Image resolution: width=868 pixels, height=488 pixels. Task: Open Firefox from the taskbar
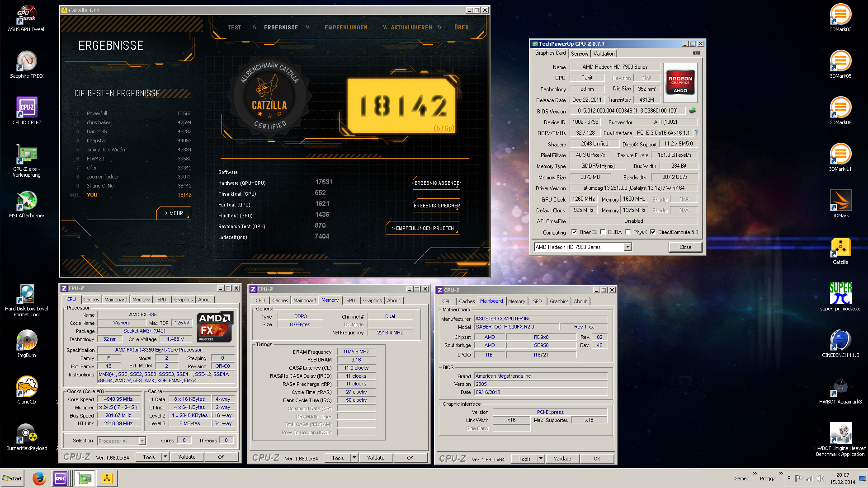[x=39, y=478]
